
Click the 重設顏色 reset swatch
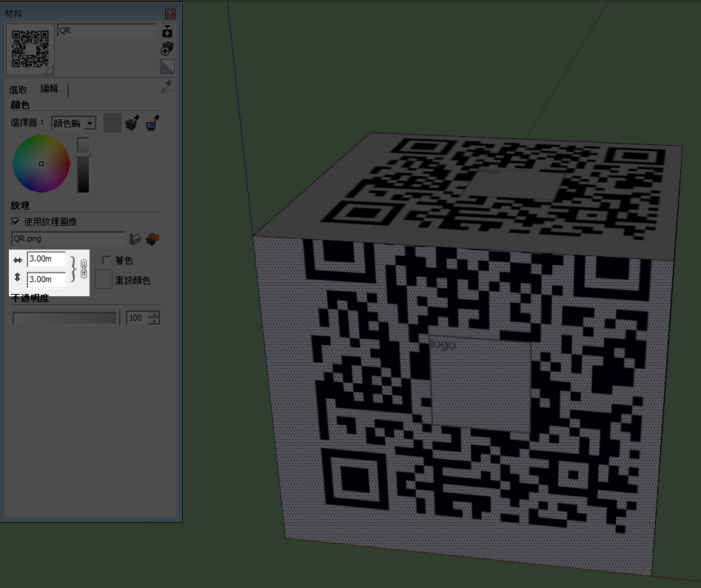point(104,279)
